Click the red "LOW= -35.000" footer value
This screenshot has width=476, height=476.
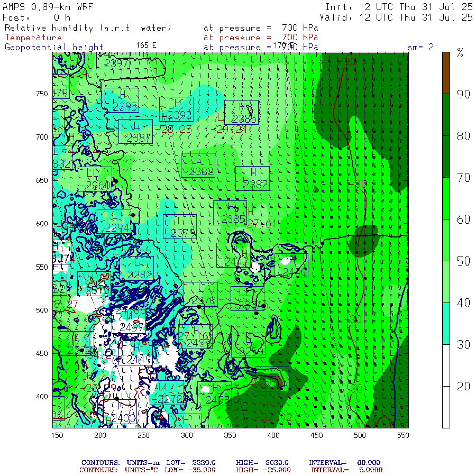190,470
